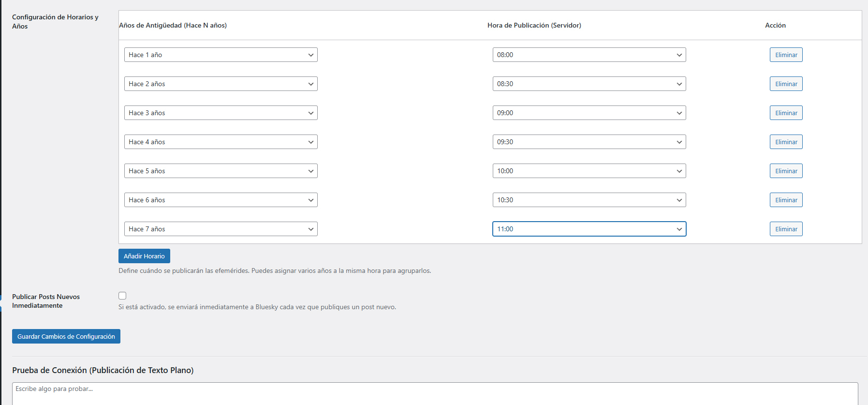
Task: Click Eliminar for the 'Hace 1 año' row
Action: point(786,55)
